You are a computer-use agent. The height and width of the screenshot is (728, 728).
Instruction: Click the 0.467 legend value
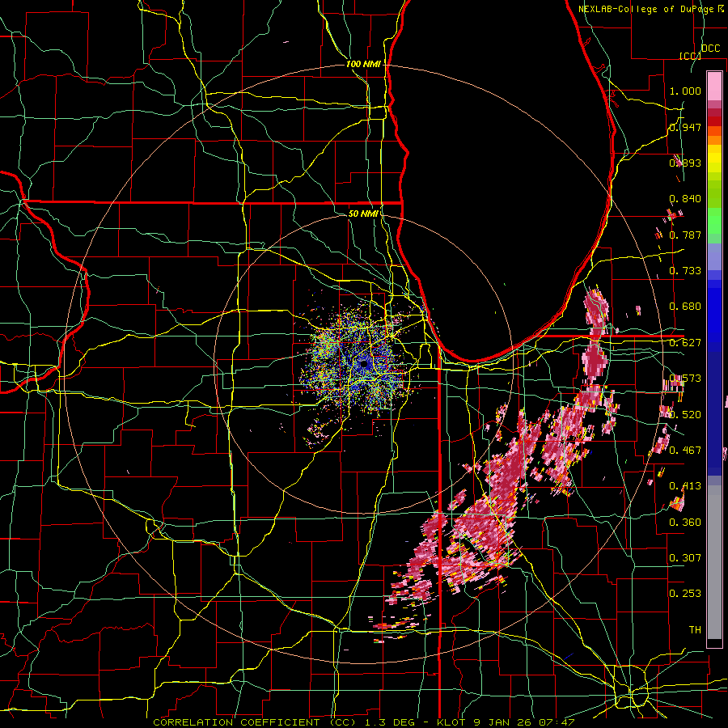pyautogui.click(x=685, y=451)
